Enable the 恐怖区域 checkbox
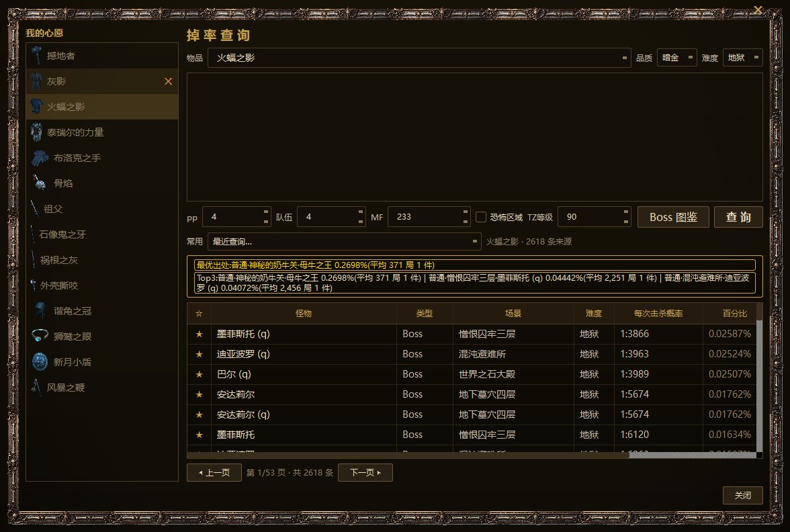Screen dimensions: 790x532 pyautogui.click(x=481, y=217)
